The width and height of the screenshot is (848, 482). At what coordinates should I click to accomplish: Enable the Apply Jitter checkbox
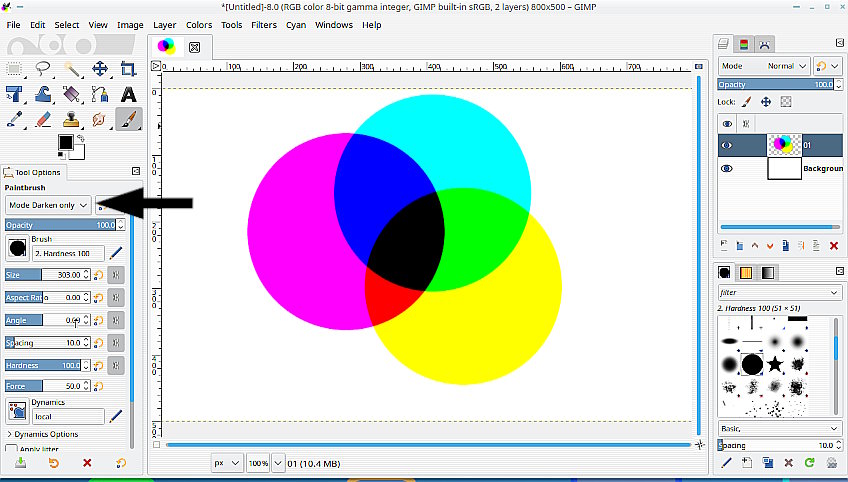click(11, 448)
